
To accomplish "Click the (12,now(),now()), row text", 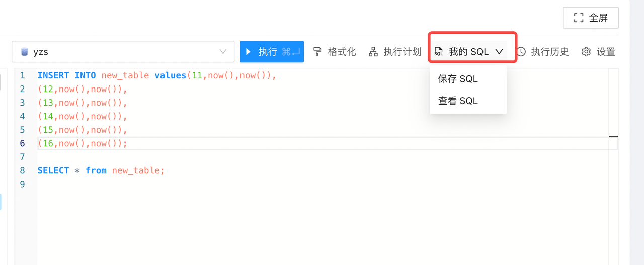I will [x=83, y=89].
